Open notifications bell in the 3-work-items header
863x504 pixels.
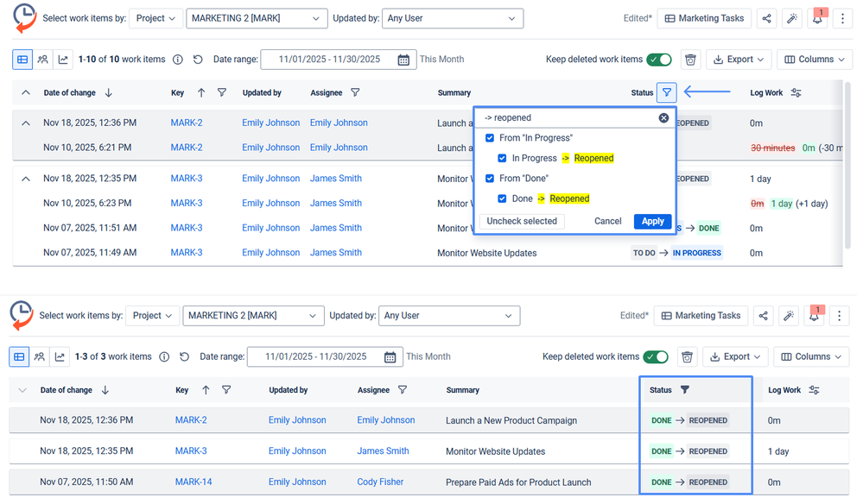(x=814, y=316)
